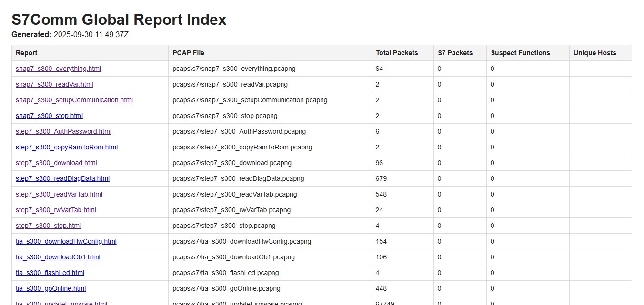Open step7_s300_AuthPassword.html report
Image resolution: width=644 pixels, height=305 pixels.
pyautogui.click(x=63, y=131)
